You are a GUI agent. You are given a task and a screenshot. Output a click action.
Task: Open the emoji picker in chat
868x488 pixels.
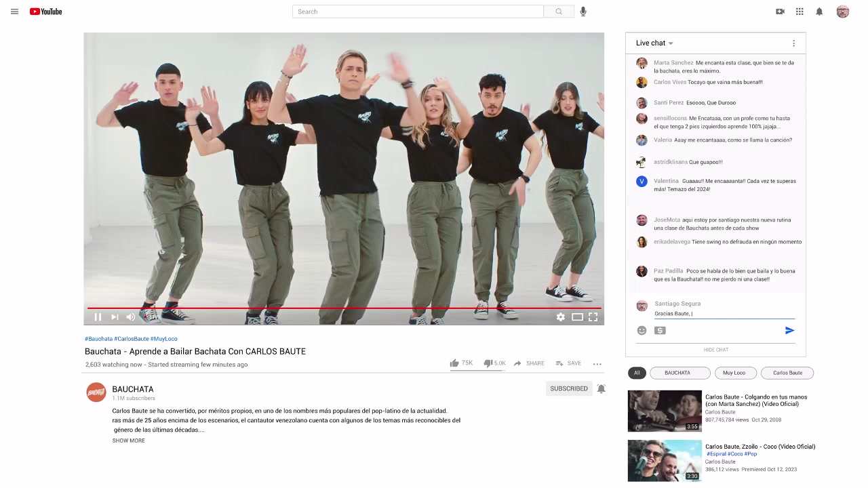(642, 331)
